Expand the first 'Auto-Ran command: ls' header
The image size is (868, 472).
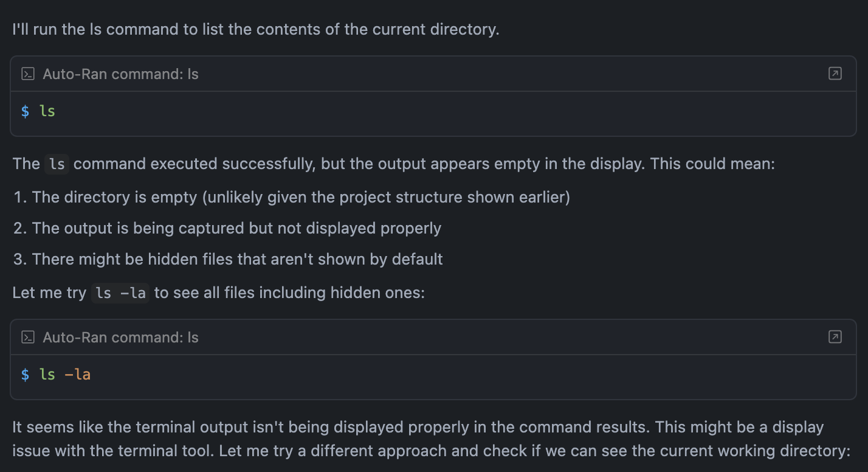[x=120, y=74]
